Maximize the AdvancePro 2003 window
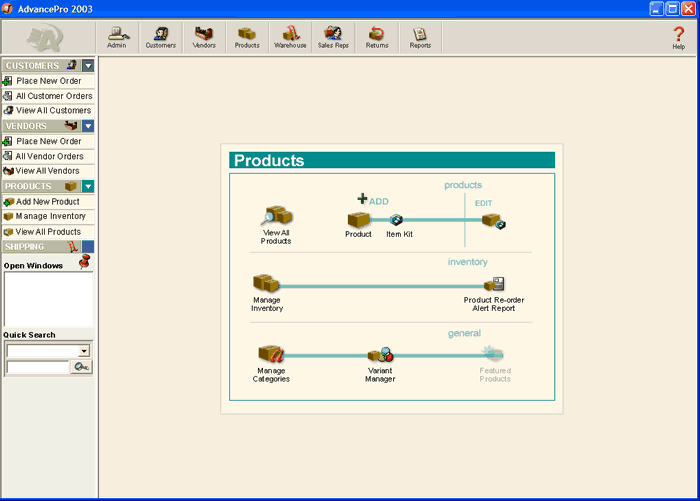Screen dimensions: 700x501 (x=672, y=9)
